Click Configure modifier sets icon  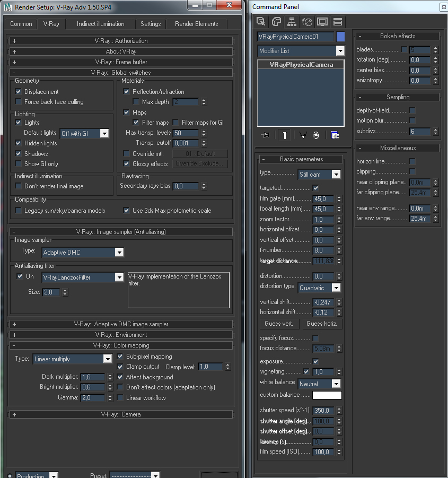tap(335, 135)
